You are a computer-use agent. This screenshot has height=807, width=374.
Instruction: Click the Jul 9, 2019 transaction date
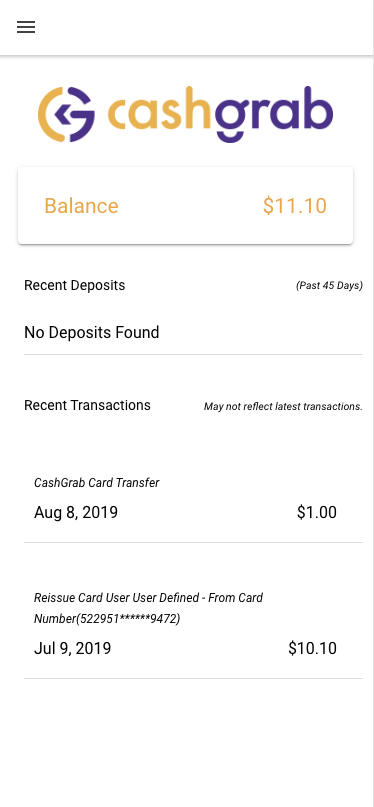[73, 648]
